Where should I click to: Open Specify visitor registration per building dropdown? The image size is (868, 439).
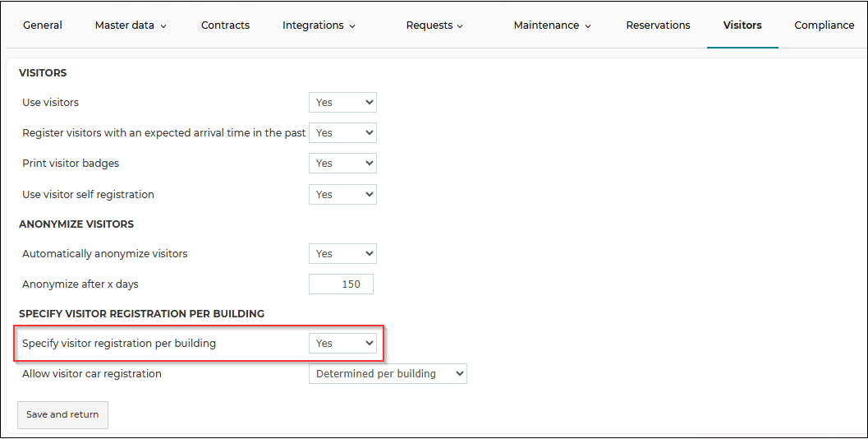342,344
